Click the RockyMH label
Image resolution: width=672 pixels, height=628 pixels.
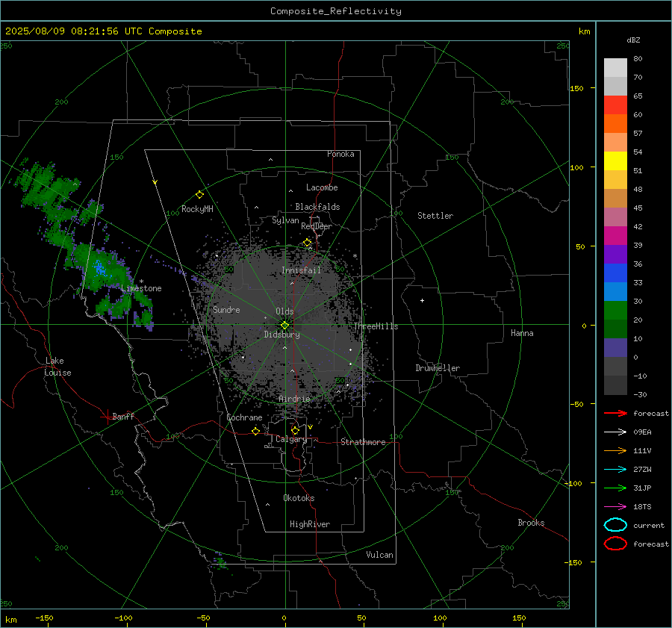point(197,209)
